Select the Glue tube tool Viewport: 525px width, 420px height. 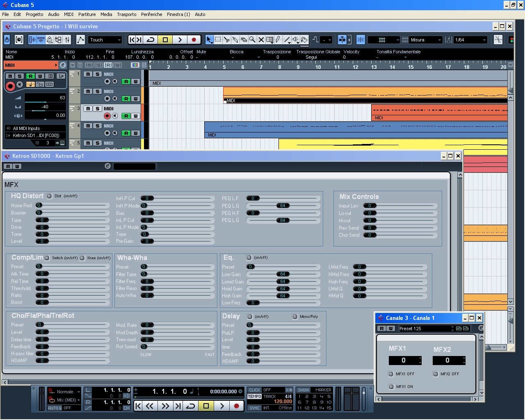coord(235,40)
